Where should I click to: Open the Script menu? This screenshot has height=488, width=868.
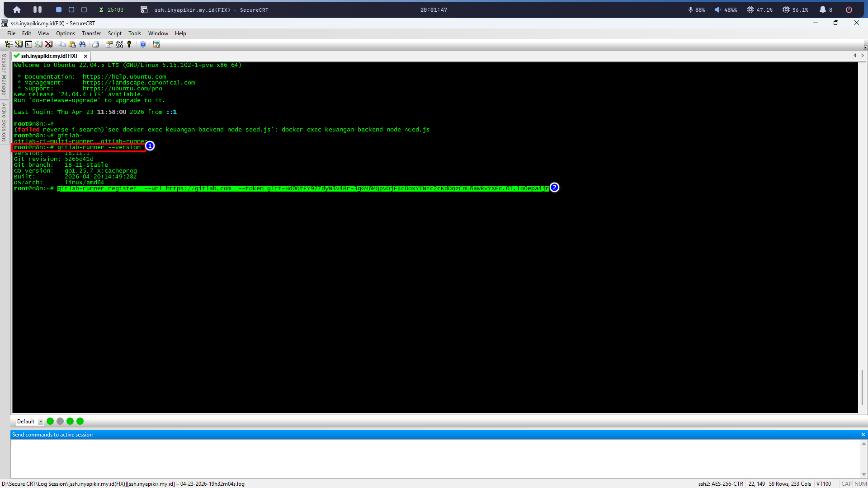115,33
